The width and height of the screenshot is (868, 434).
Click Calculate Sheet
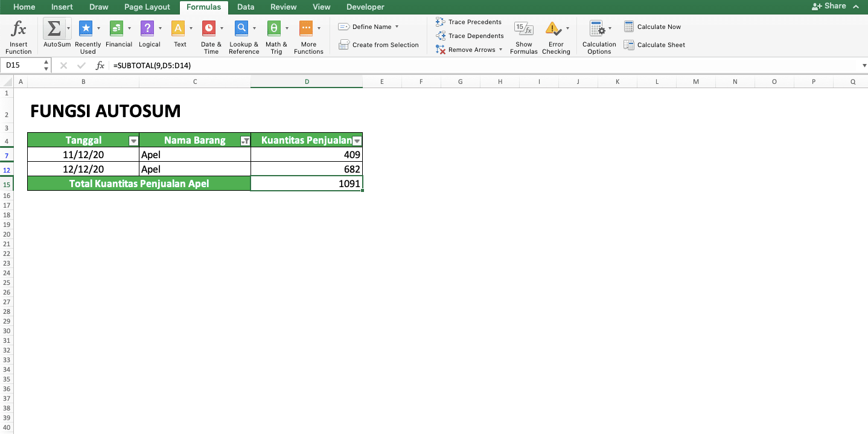[x=654, y=45]
